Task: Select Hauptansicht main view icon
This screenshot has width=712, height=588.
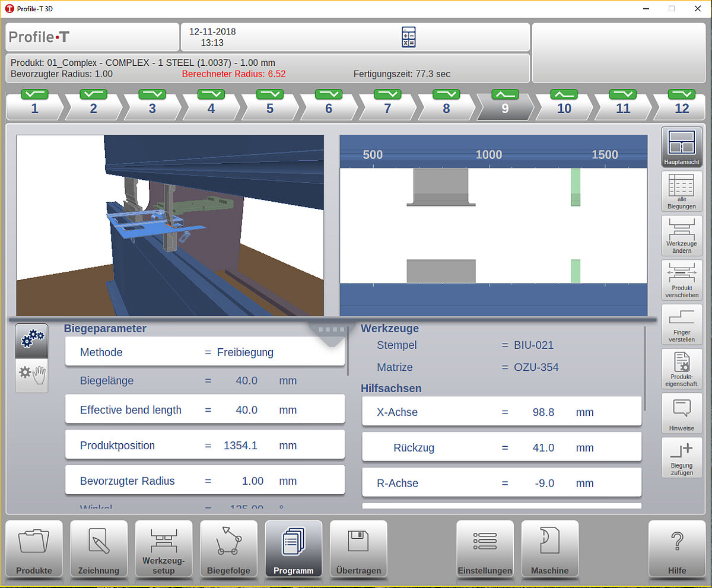Action: point(682,147)
